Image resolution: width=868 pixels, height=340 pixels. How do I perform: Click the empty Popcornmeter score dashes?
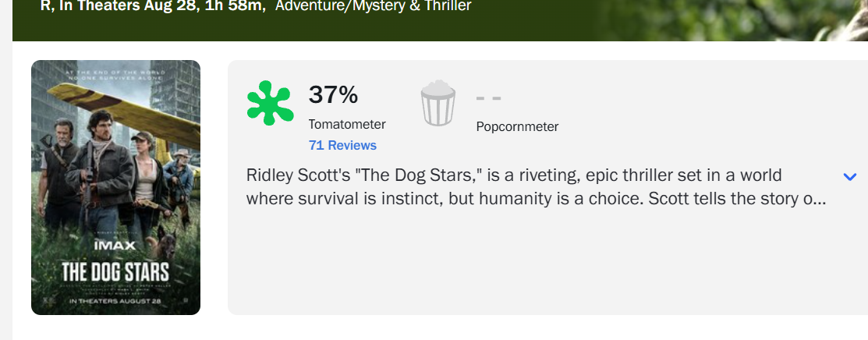click(x=489, y=98)
